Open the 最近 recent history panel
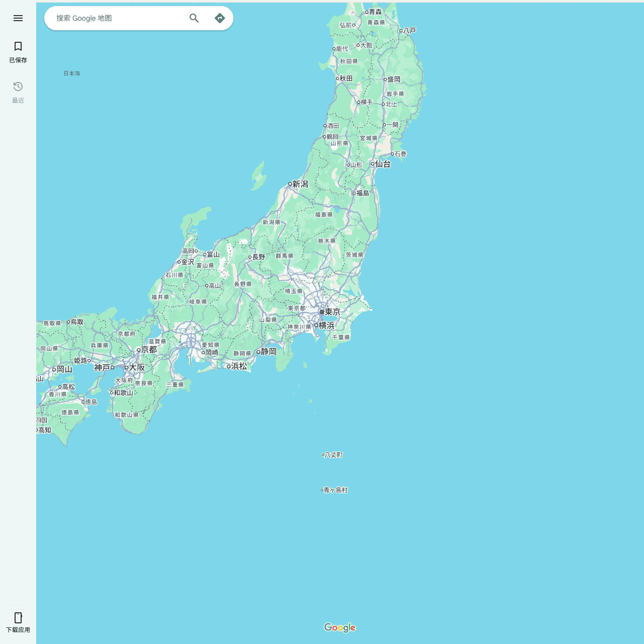 coord(18,92)
